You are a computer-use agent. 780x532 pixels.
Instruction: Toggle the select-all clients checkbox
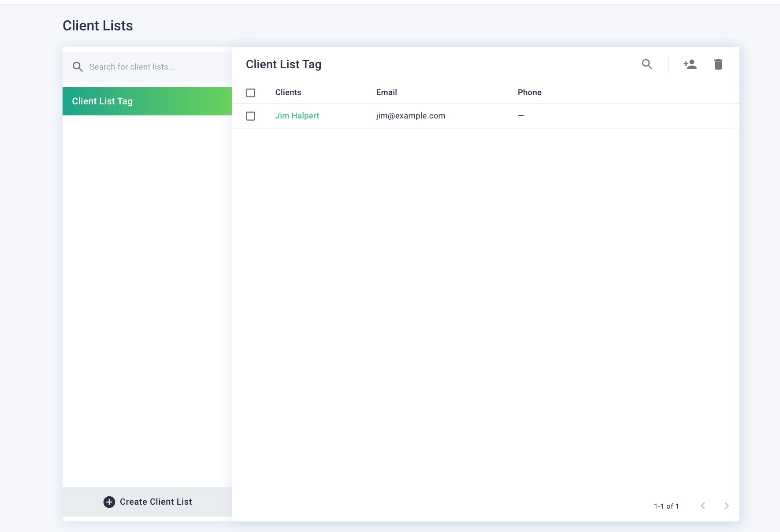[250, 93]
